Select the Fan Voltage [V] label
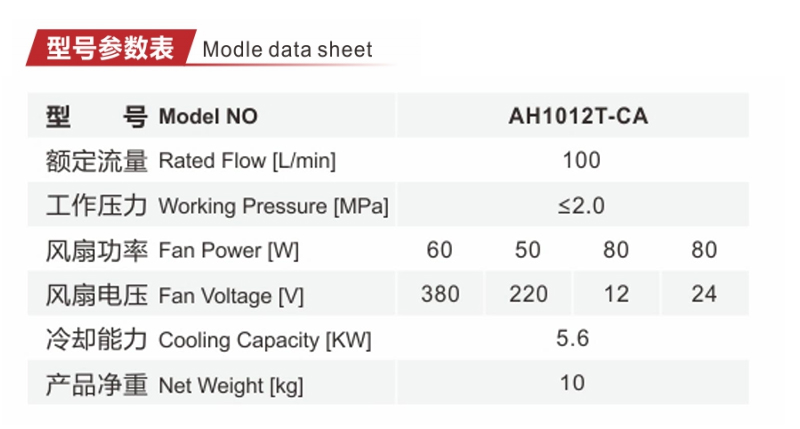Screen dimensions: 800x429 (x=231, y=296)
